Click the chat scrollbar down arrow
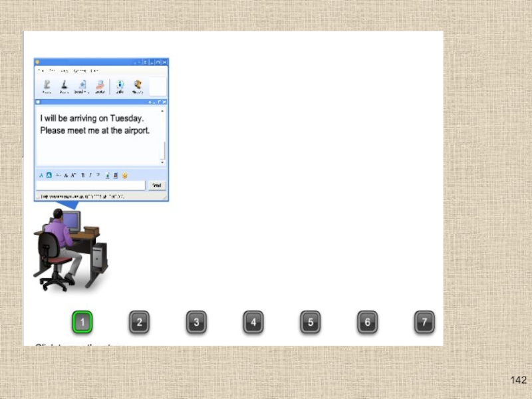This screenshot has height=399, width=532. (162, 162)
